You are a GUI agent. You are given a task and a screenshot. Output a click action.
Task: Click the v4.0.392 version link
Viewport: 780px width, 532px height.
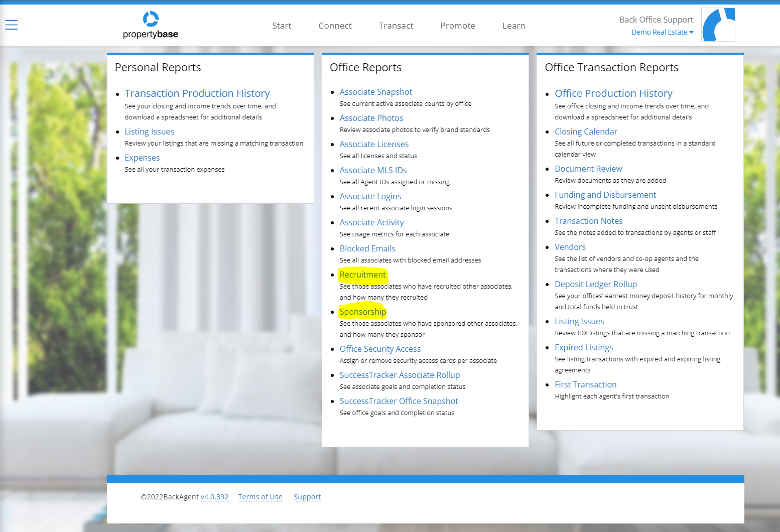215,497
